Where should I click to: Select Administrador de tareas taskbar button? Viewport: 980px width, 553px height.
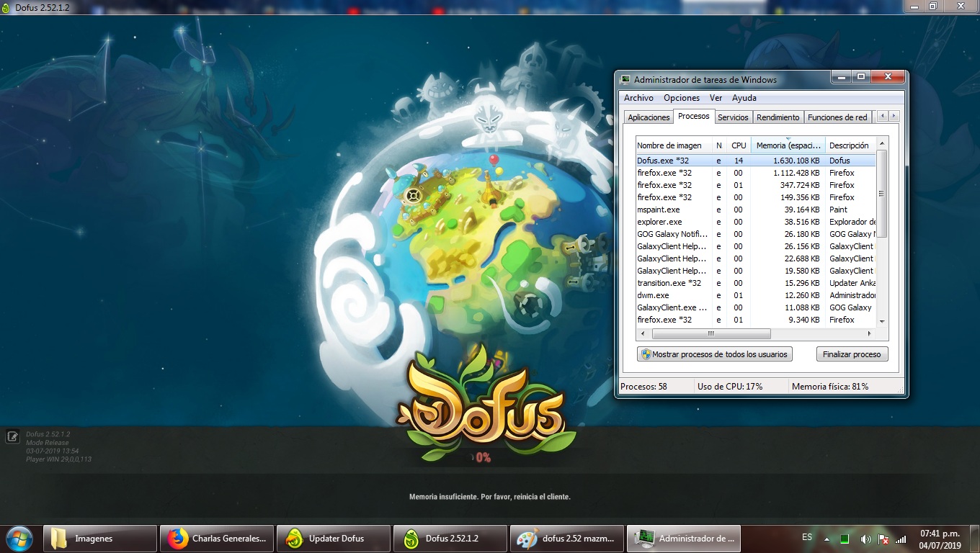684,538
